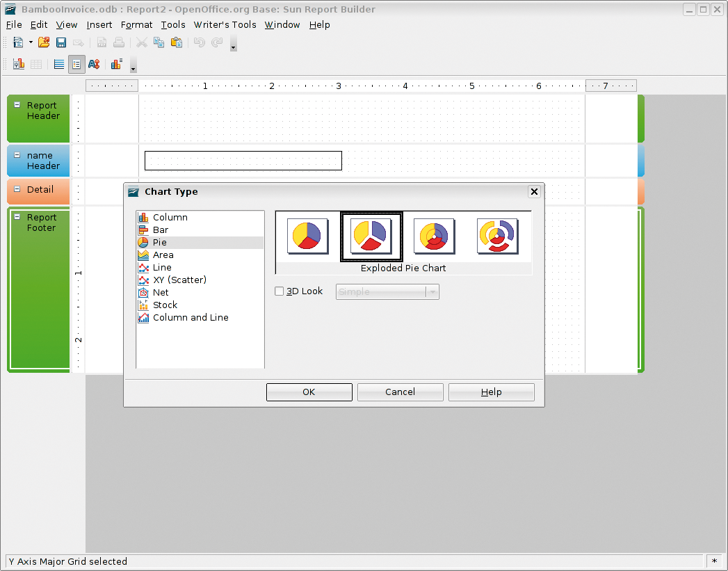This screenshot has height=571, width=728.
Task: Select Net chart type in list
Action: pos(200,293)
